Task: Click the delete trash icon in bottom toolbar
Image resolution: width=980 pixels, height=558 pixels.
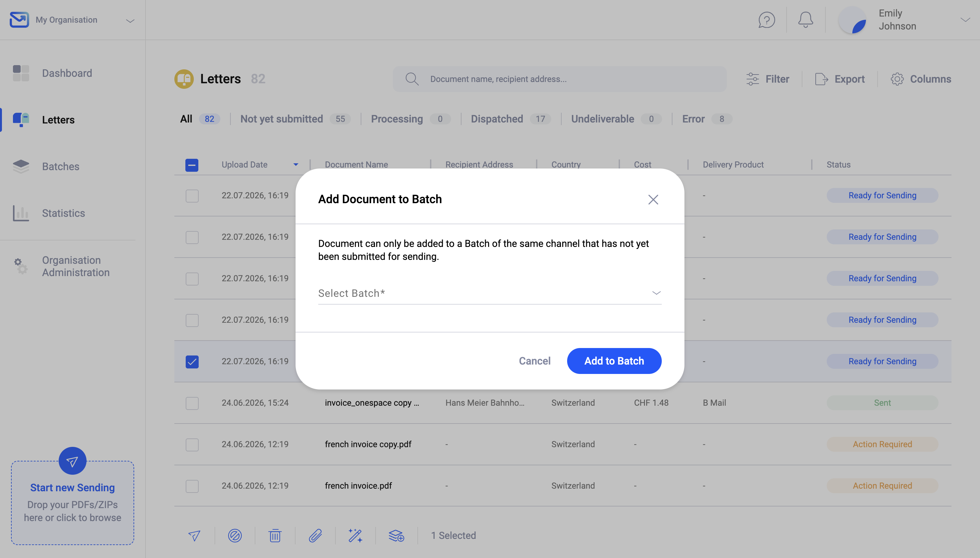Action: coord(275,535)
